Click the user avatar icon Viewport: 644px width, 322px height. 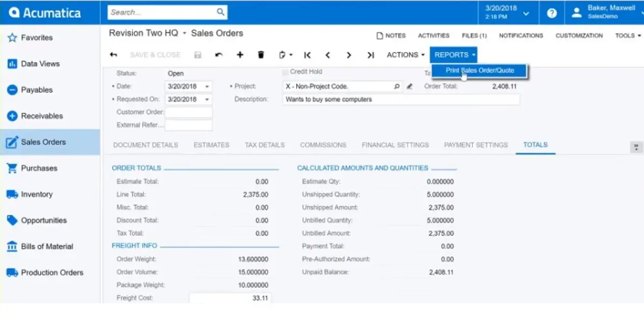577,12
